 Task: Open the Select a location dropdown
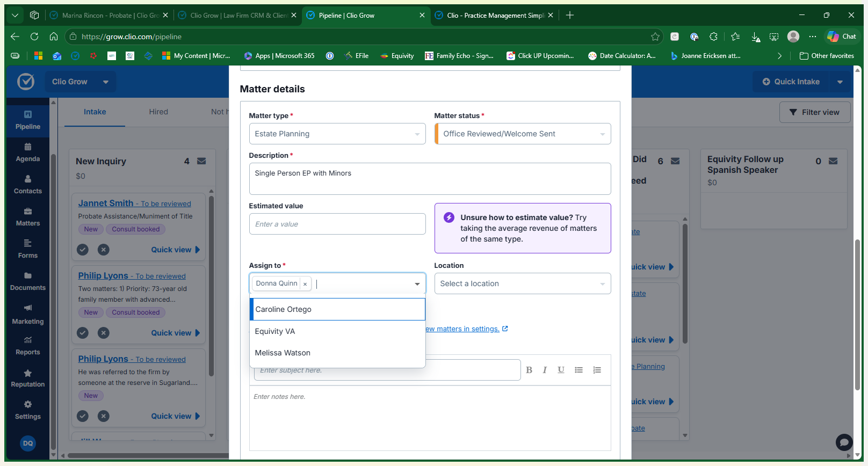point(523,283)
